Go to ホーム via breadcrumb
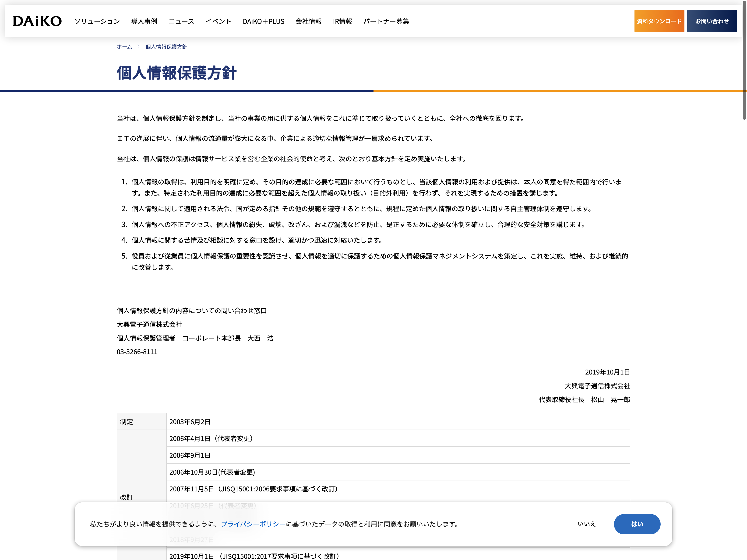 (124, 47)
